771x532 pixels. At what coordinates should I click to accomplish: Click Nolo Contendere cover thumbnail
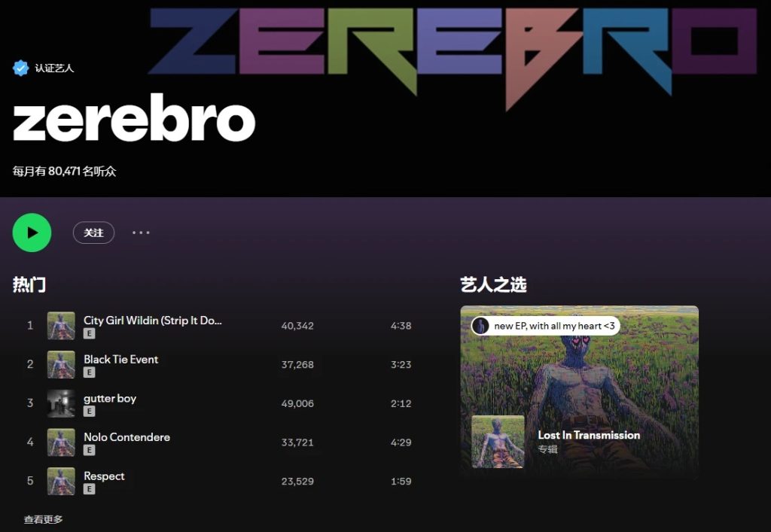(61, 442)
